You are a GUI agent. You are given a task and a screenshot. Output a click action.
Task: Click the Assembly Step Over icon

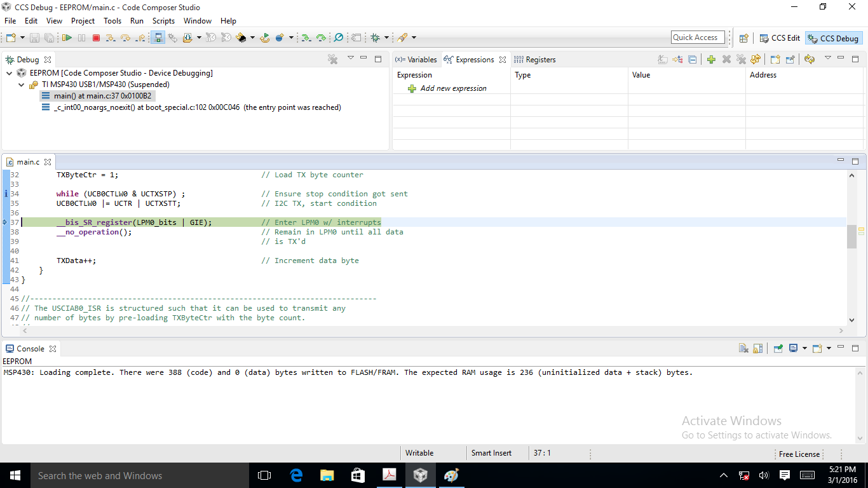click(321, 38)
